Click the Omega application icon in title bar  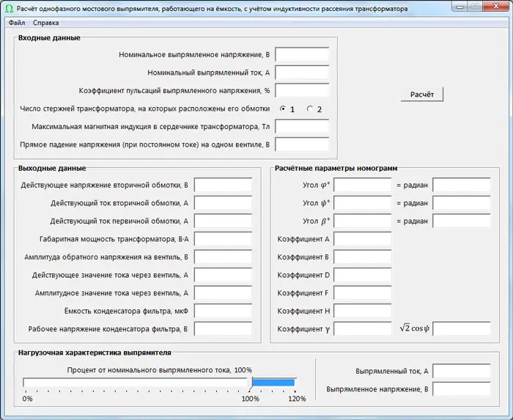[x=9, y=9]
